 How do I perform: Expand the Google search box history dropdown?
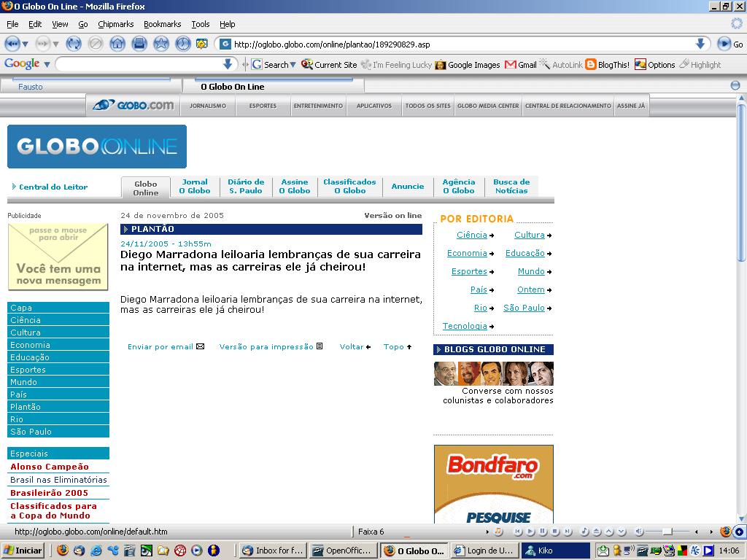[x=228, y=64]
